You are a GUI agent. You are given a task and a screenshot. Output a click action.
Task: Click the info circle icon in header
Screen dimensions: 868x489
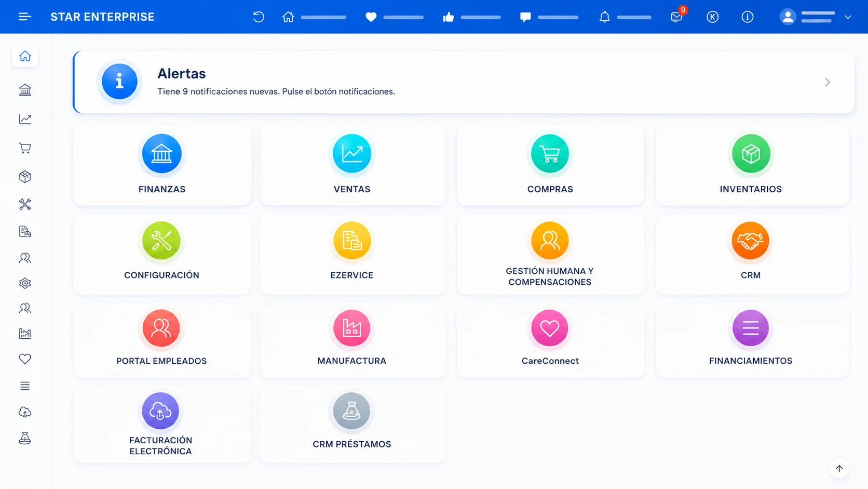(x=747, y=17)
